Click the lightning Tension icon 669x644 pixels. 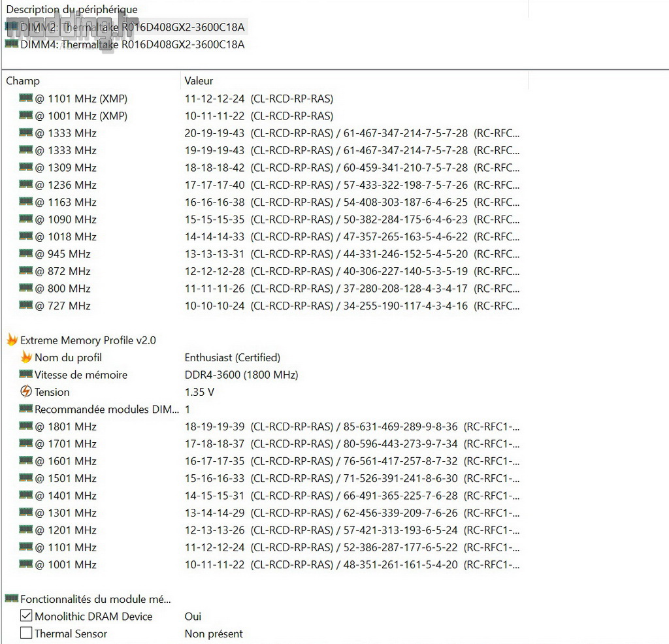click(x=26, y=391)
